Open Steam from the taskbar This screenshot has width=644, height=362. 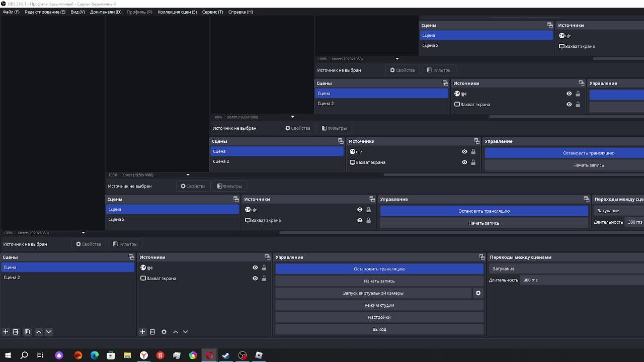[226, 355]
